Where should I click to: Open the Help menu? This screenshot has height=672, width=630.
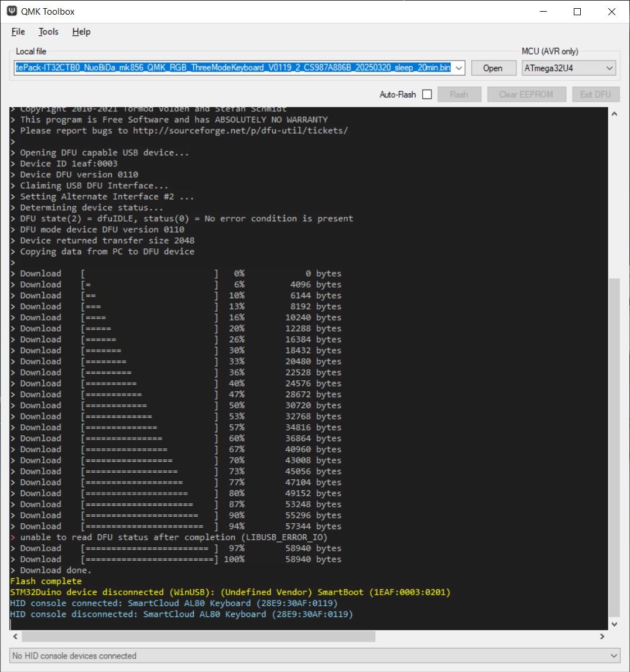[x=81, y=32]
